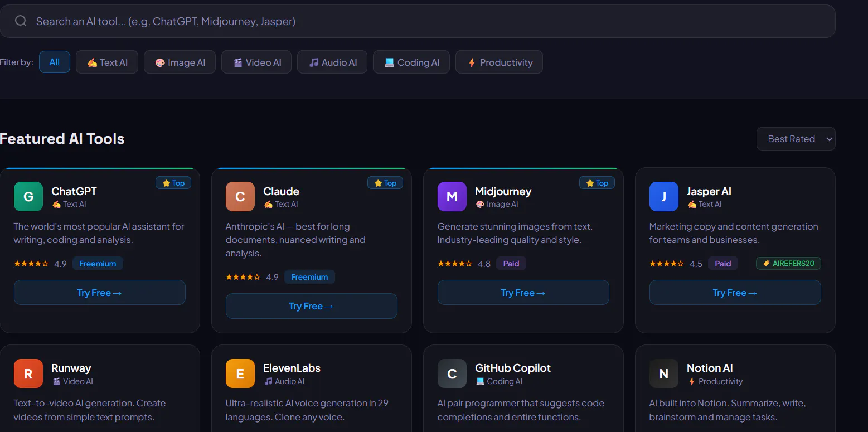The width and height of the screenshot is (868, 432).
Task: Filter by Audio AI
Action: click(332, 62)
